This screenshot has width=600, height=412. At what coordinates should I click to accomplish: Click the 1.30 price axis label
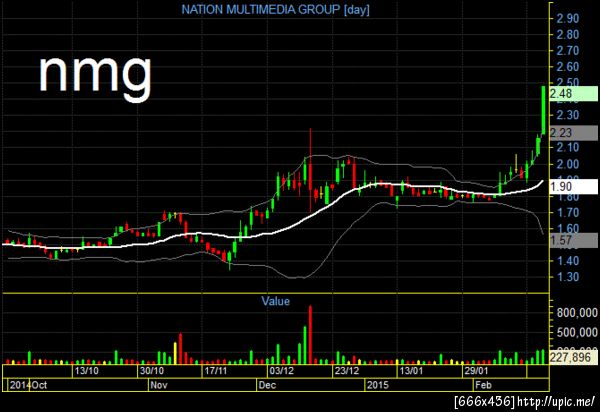point(567,277)
